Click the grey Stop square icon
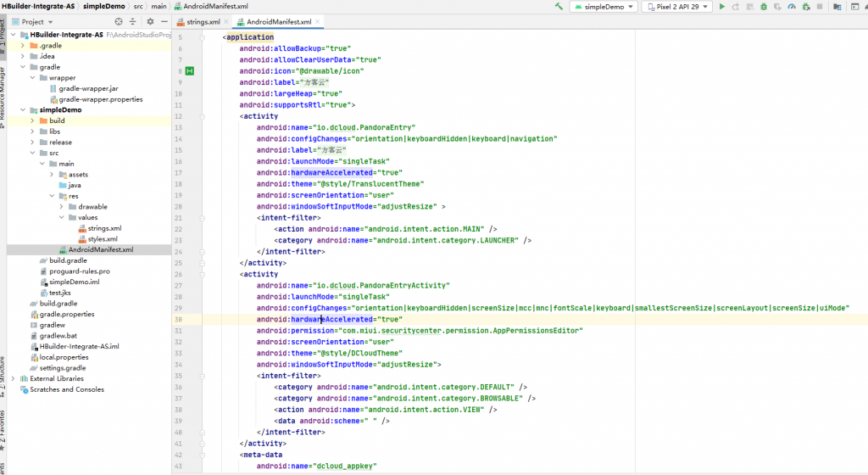 (820, 7)
